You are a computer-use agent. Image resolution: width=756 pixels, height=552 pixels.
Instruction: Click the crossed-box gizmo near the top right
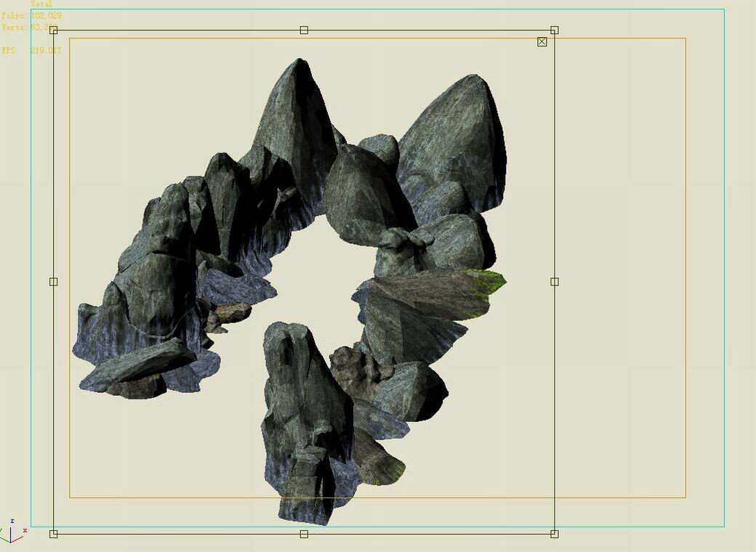click(542, 41)
